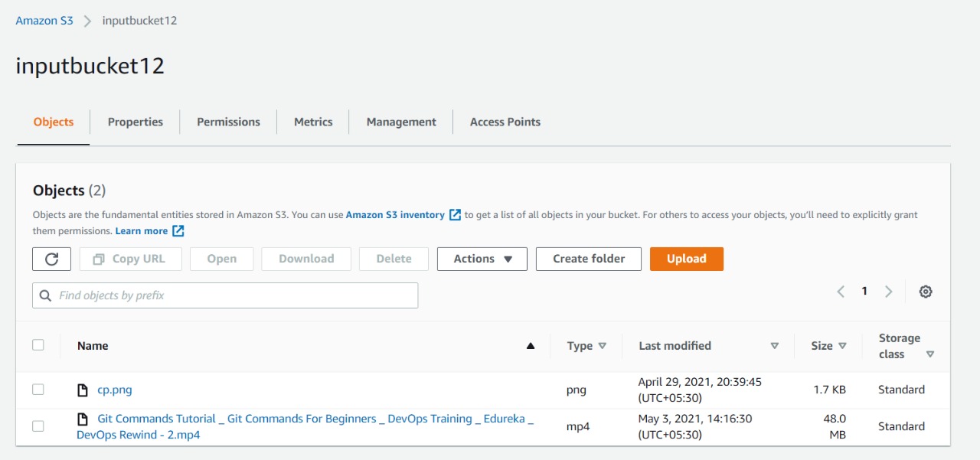This screenshot has width=980, height=460.
Task: Click the file icon beside cp.png
Action: pos(83,390)
